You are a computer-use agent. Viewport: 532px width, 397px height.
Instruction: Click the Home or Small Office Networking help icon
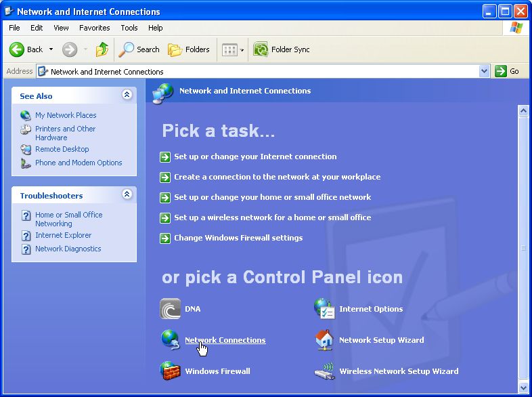26,215
